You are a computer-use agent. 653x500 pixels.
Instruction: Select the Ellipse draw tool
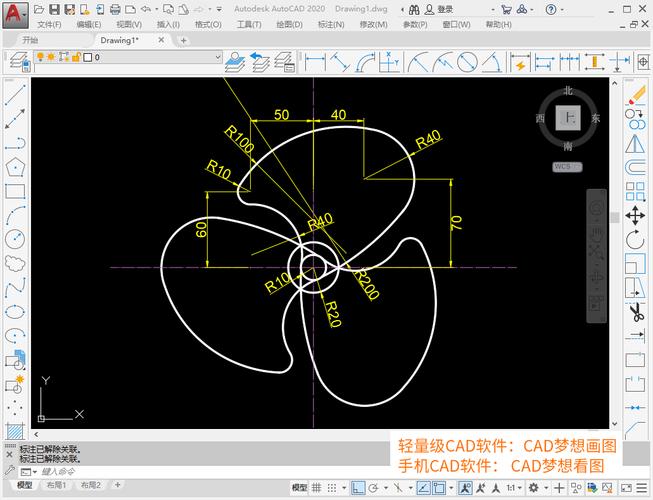click(x=15, y=312)
